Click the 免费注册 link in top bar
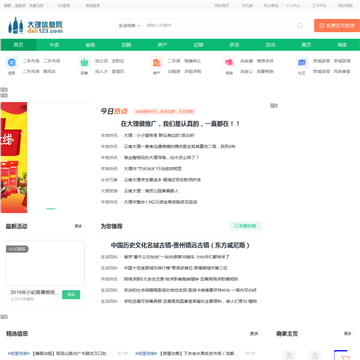Screen dimensions: 360x360 click(36, 6)
